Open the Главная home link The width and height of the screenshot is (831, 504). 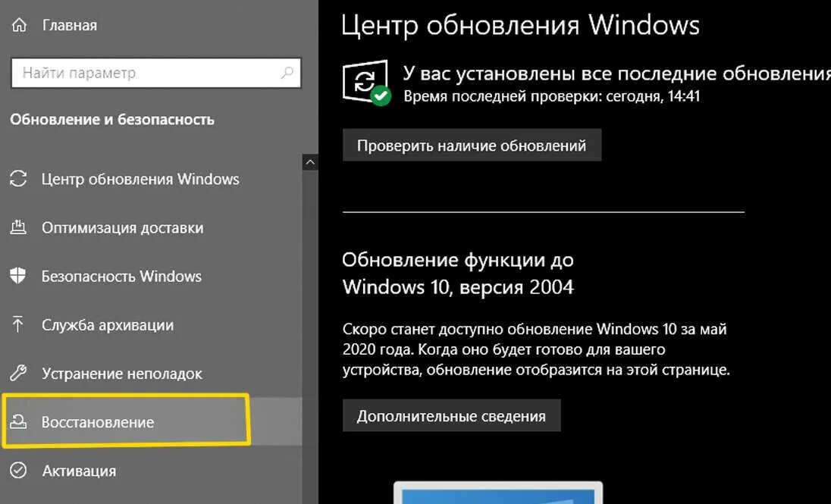(70, 25)
